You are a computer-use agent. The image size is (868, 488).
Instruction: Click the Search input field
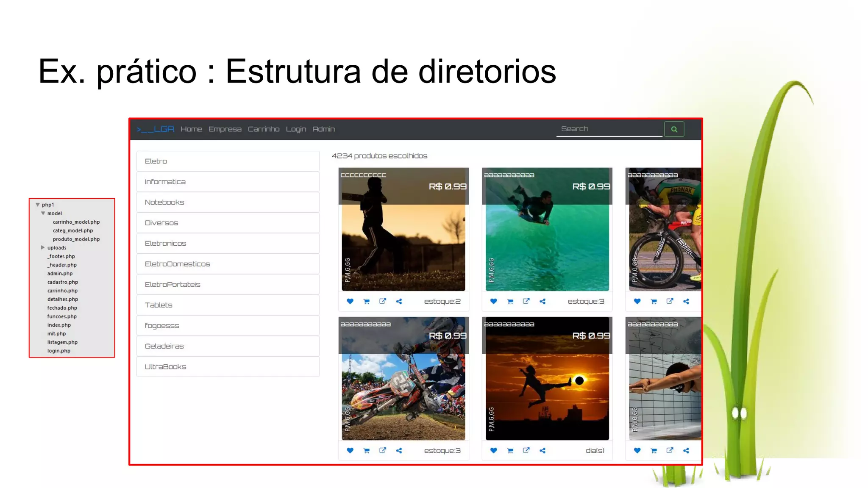click(609, 129)
